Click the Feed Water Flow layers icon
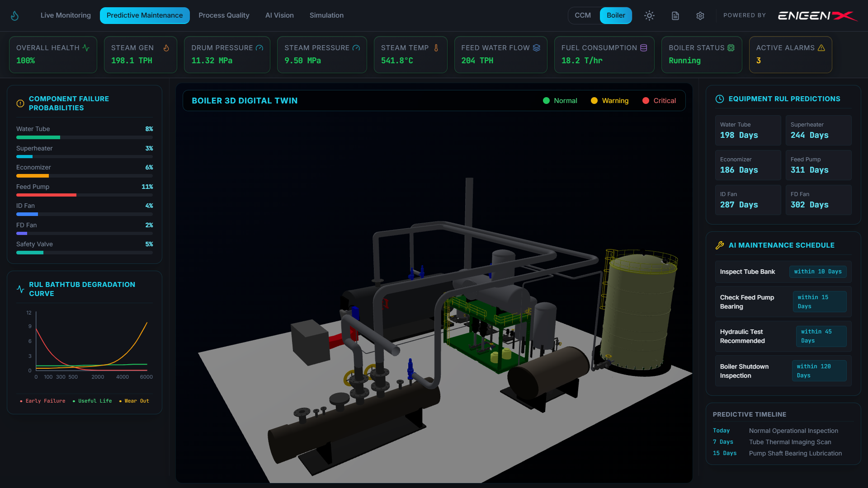The width and height of the screenshot is (868, 488). click(x=537, y=48)
